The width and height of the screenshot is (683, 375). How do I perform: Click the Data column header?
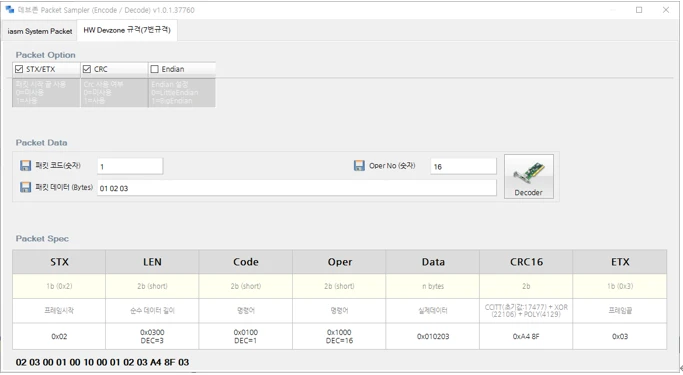pyautogui.click(x=433, y=262)
